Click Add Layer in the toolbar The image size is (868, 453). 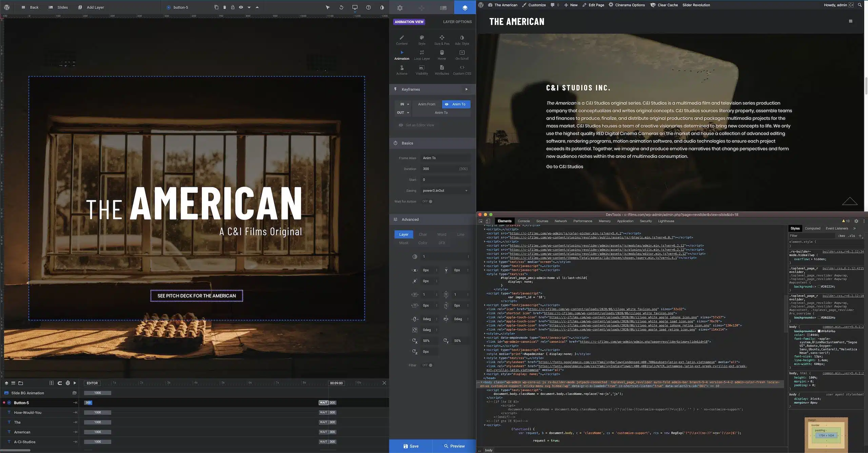pyautogui.click(x=91, y=7)
